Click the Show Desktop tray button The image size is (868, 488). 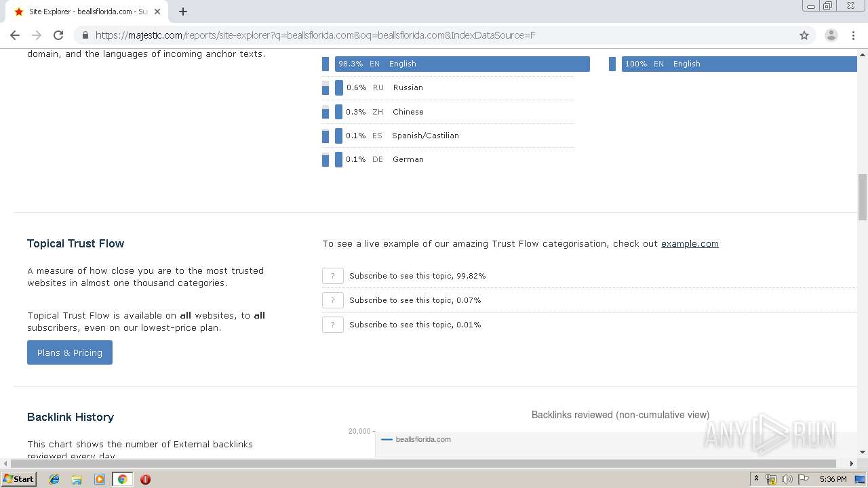tap(861, 479)
